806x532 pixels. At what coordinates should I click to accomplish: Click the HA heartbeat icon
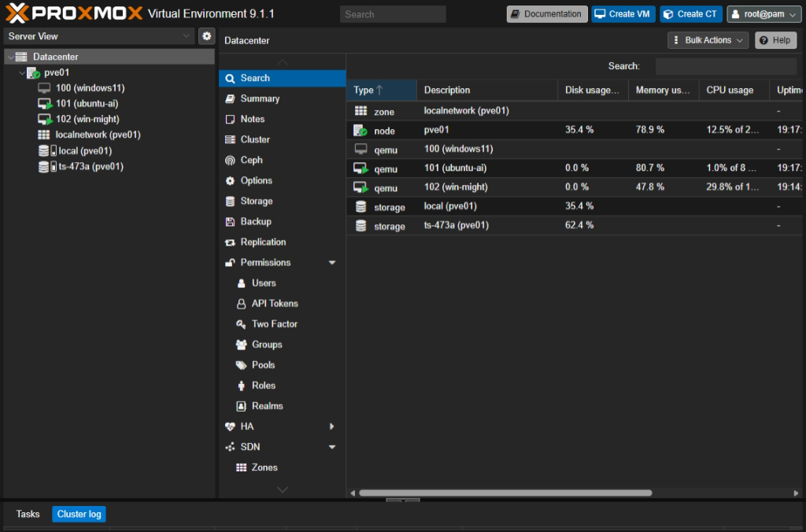pyautogui.click(x=230, y=427)
